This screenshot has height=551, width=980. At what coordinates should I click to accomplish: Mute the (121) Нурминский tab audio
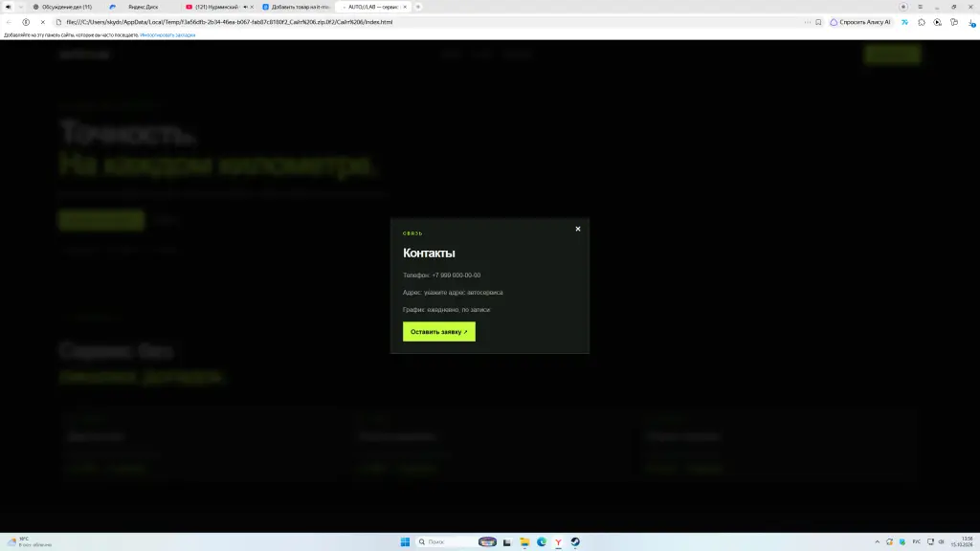(245, 7)
